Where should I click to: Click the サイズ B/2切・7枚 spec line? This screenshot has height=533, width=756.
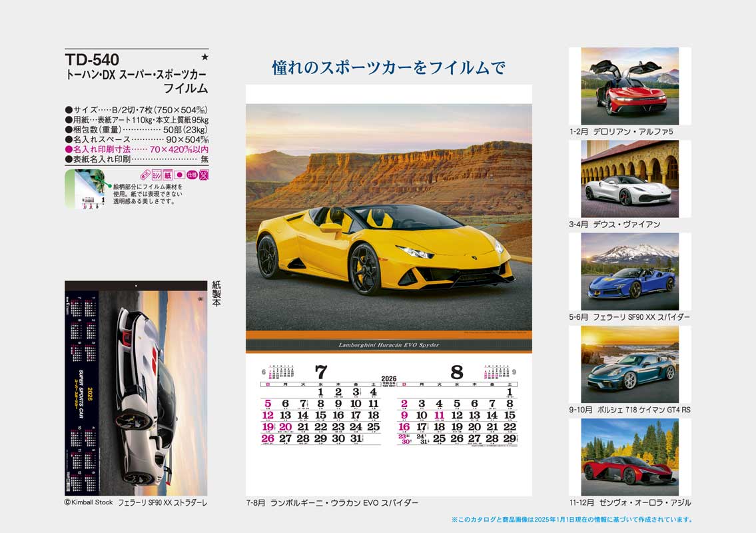tap(137, 110)
